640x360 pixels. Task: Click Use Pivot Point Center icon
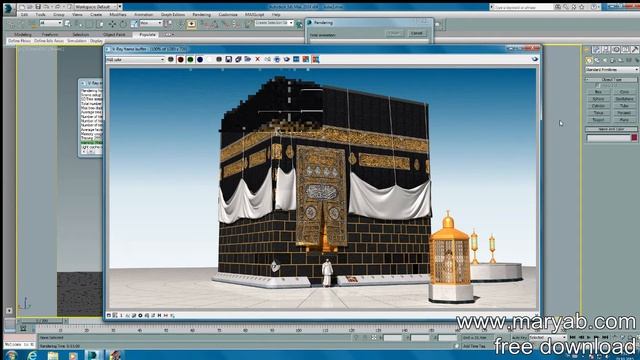[x=168, y=24]
